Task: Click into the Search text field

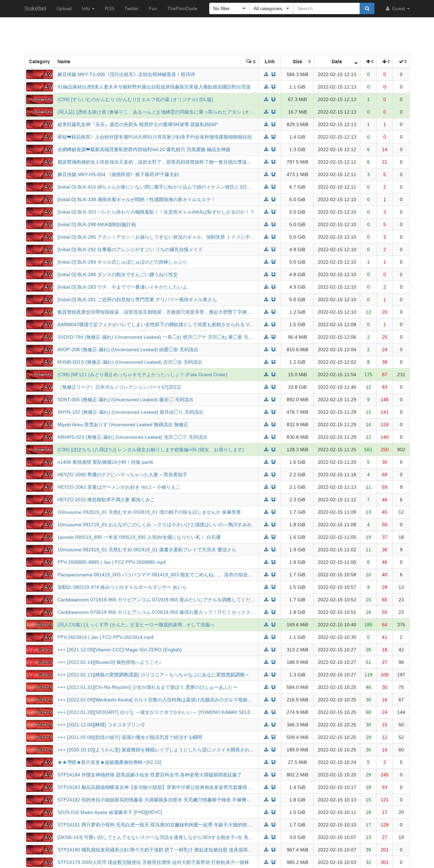Action: click(326, 8)
